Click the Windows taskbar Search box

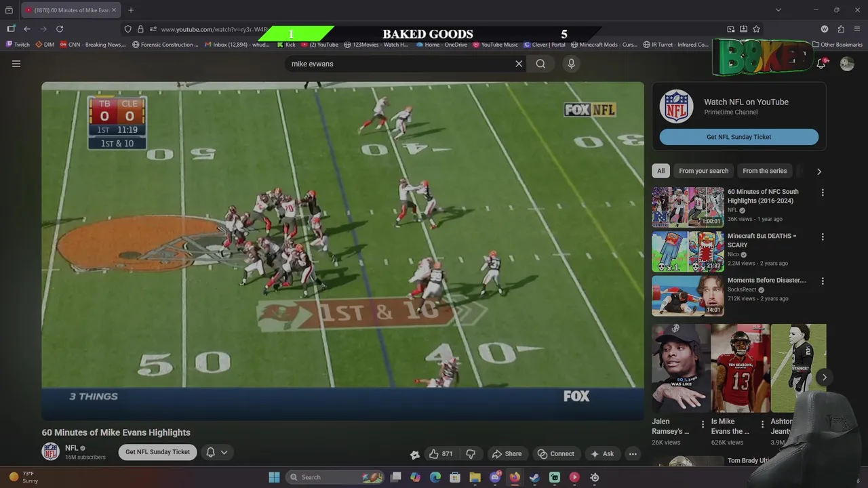point(336,477)
